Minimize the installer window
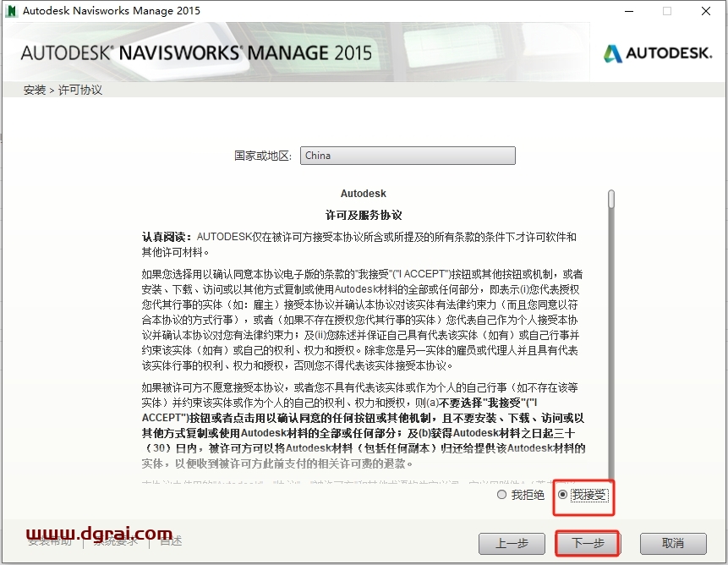 pyautogui.click(x=629, y=11)
